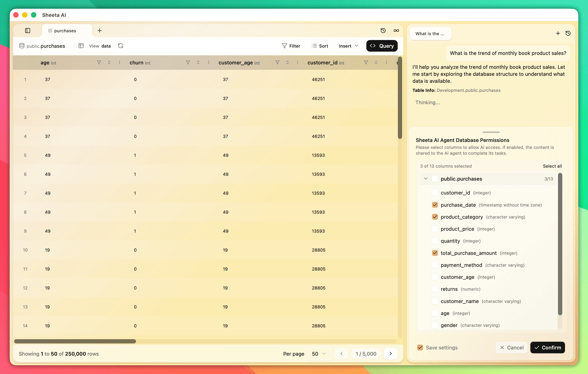Image resolution: width=588 pixels, height=374 pixels.
Task: Open the filter icon on the age column
Action: coord(99,62)
